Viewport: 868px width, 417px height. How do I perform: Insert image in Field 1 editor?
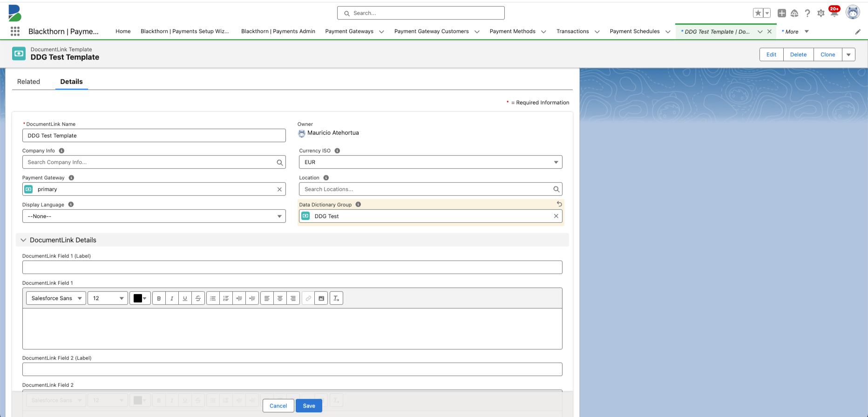pos(321,298)
